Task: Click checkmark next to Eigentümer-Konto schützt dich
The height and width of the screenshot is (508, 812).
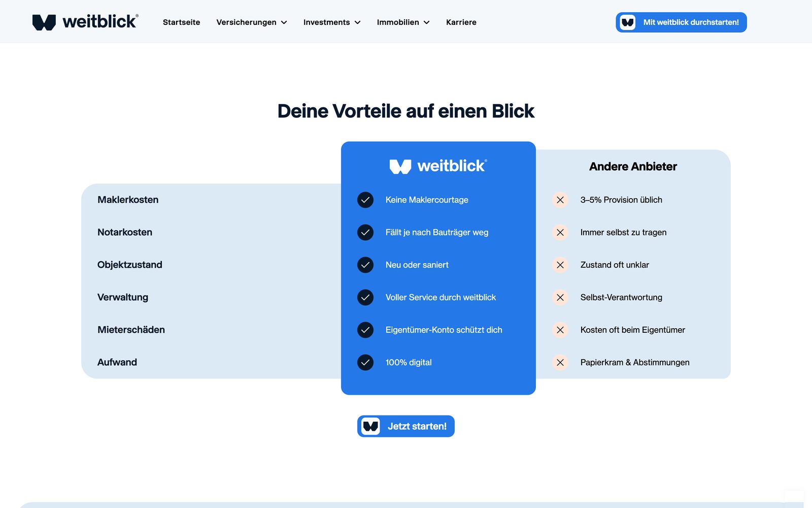Action: tap(365, 330)
